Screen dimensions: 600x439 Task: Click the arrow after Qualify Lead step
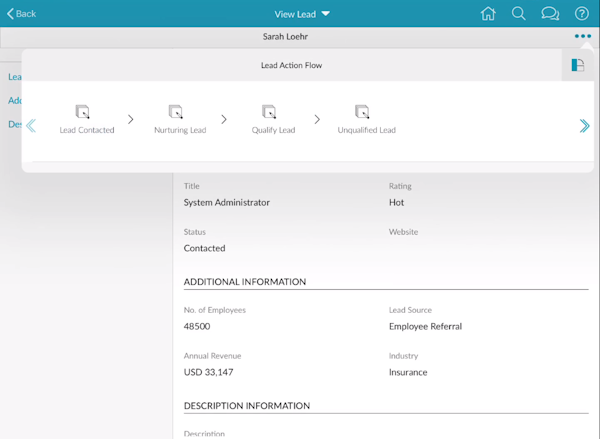(x=317, y=120)
